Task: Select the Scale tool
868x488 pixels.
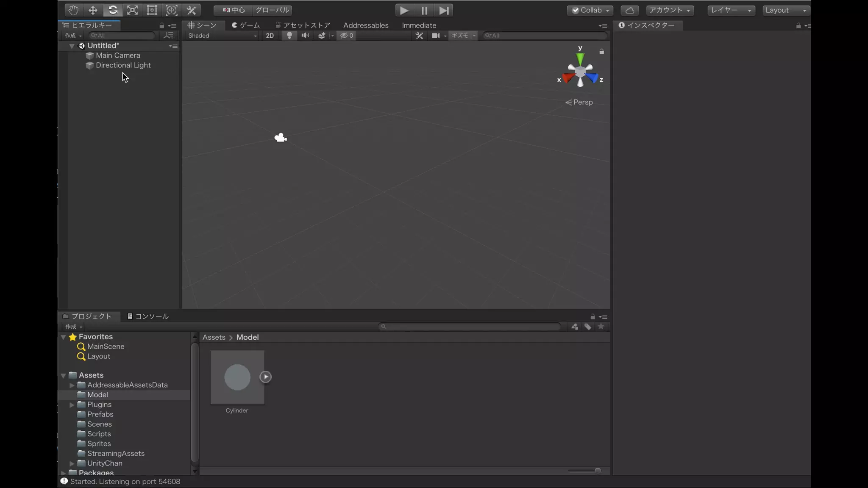Action: [132, 10]
